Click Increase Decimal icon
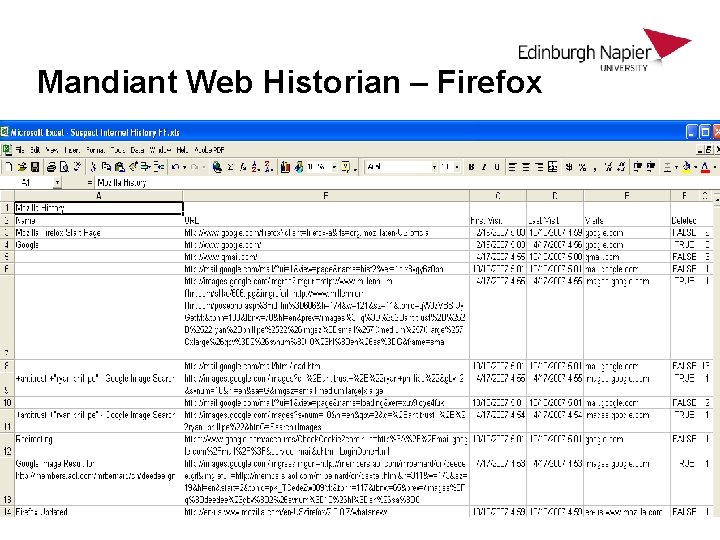This screenshot has height=540, width=720. coord(608,167)
